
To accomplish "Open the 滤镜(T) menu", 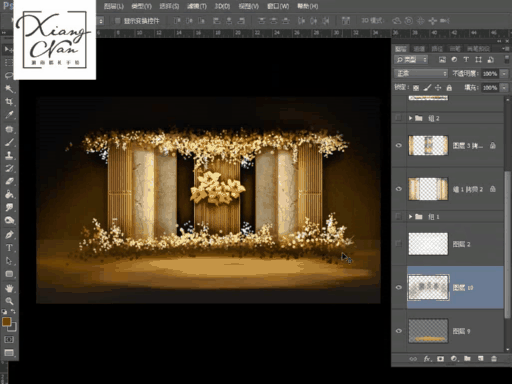I will click(197, 6).
